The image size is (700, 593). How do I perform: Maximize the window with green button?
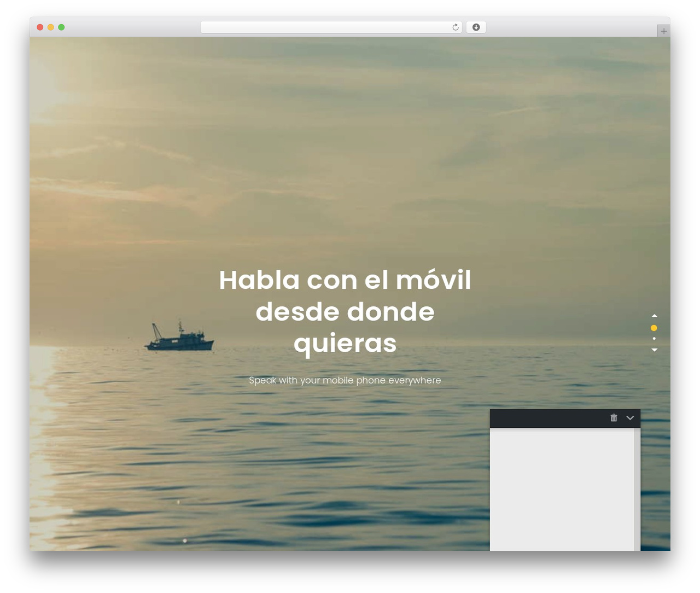coord(61,27)
